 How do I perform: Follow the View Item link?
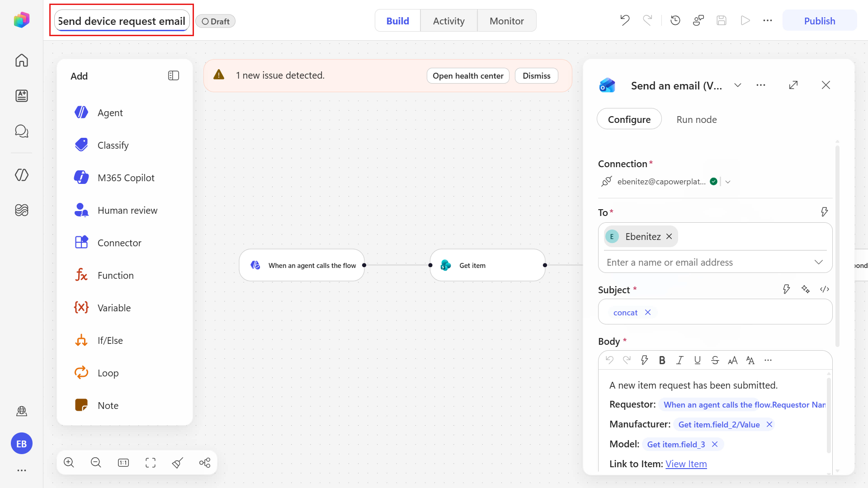coord(686,464)
